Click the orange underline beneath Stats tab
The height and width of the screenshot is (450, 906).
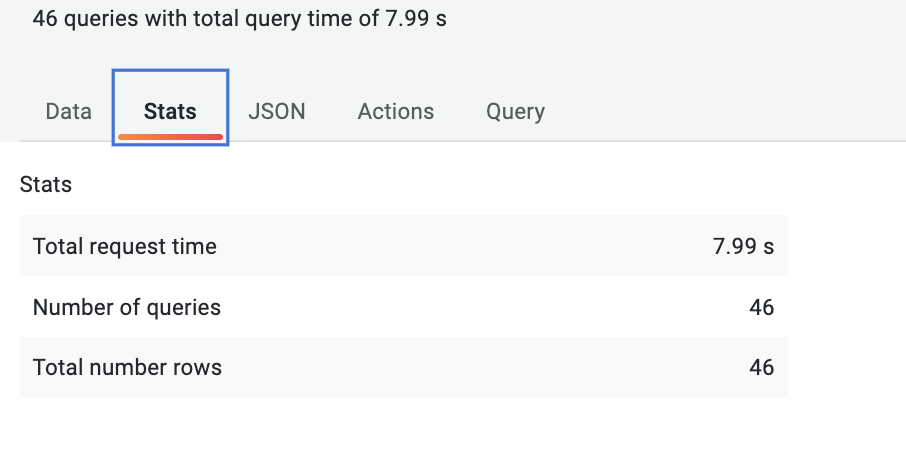coord(170,137)
